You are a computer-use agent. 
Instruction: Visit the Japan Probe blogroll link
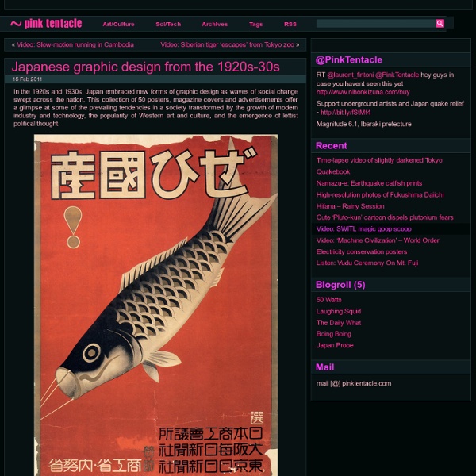click(x=335, y=345)
